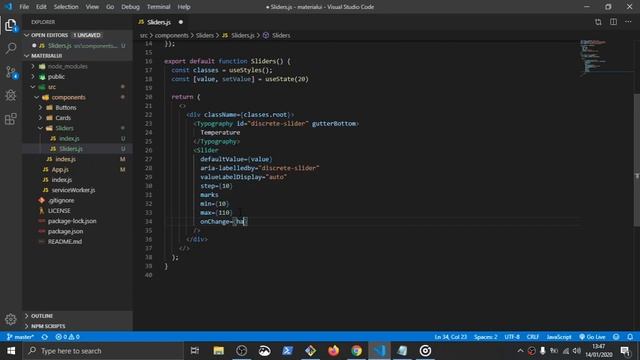Open App.js in the explorer
Viewport: 640px width, 360px height.
60,169
